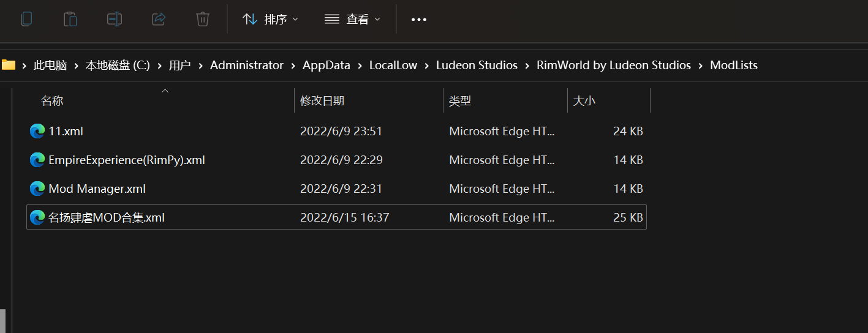
Task: Click the Copy icon in toolbar
Action: 26,19
